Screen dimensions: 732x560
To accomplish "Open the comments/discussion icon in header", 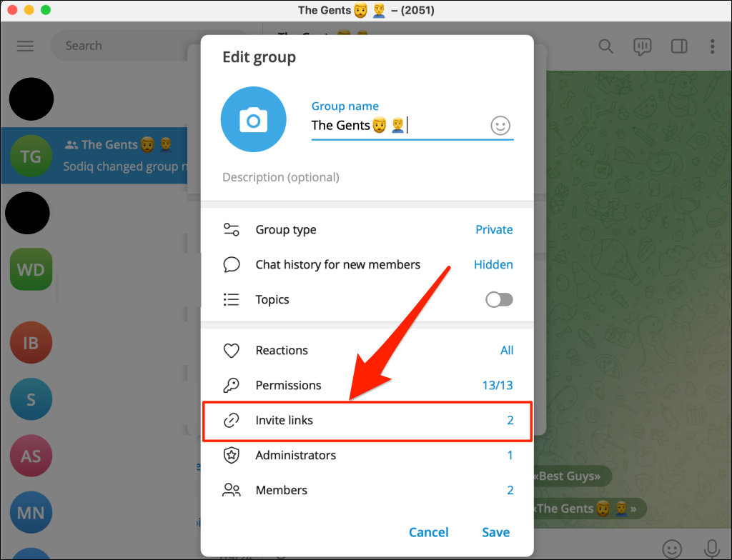I will (642, 46).
